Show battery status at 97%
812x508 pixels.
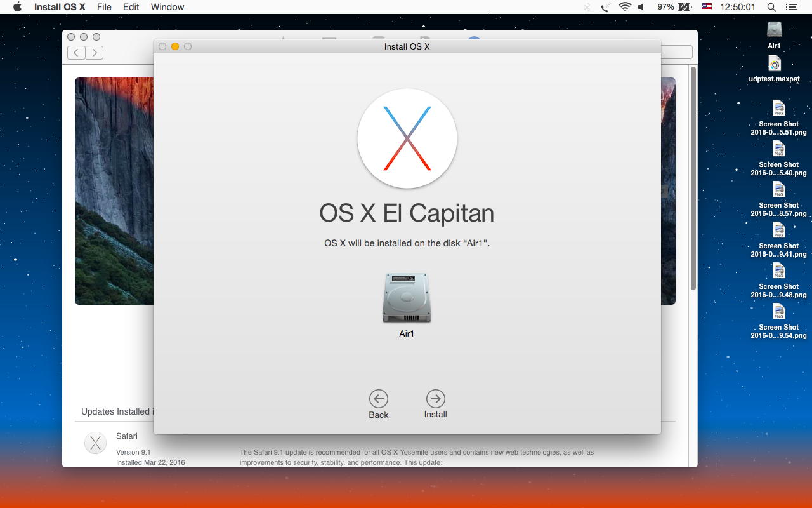pyautogui.click(x=674, y=7)
